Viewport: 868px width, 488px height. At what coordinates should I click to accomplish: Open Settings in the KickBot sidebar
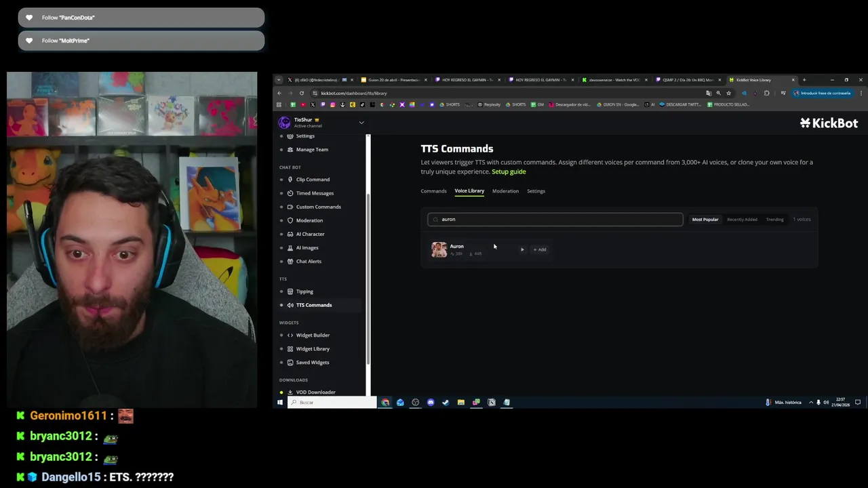coord(304,136)
